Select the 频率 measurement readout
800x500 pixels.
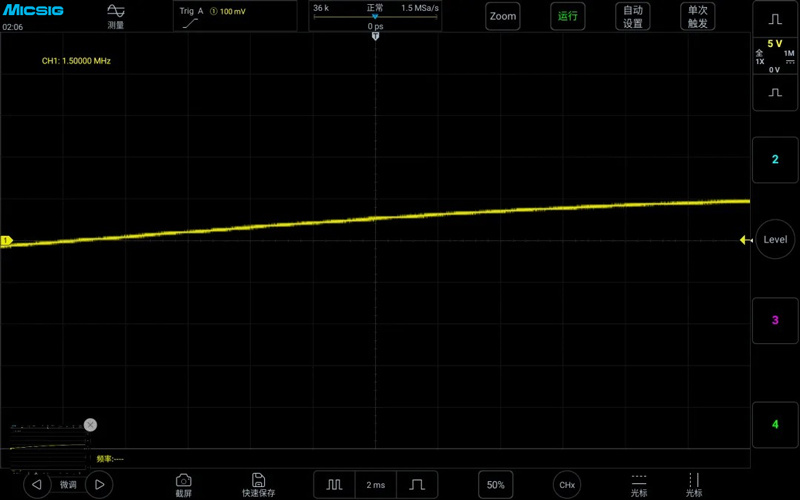click(x=110, y=459)
